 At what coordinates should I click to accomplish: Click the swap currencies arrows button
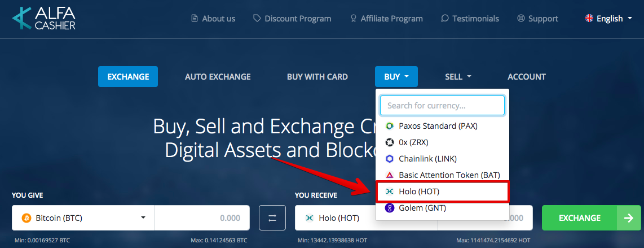(x=272, y=218)
